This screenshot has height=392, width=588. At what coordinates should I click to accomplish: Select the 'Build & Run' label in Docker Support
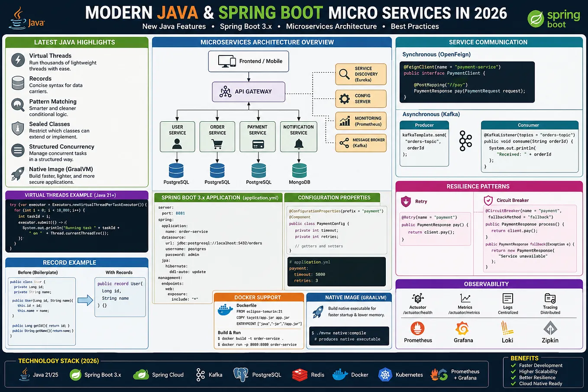(229, 333)
